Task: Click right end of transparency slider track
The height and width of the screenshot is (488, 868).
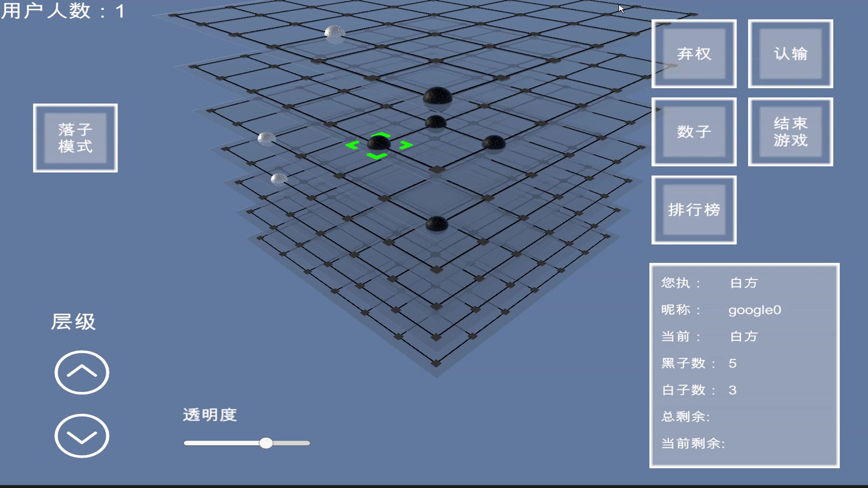Action: [307, 443]
